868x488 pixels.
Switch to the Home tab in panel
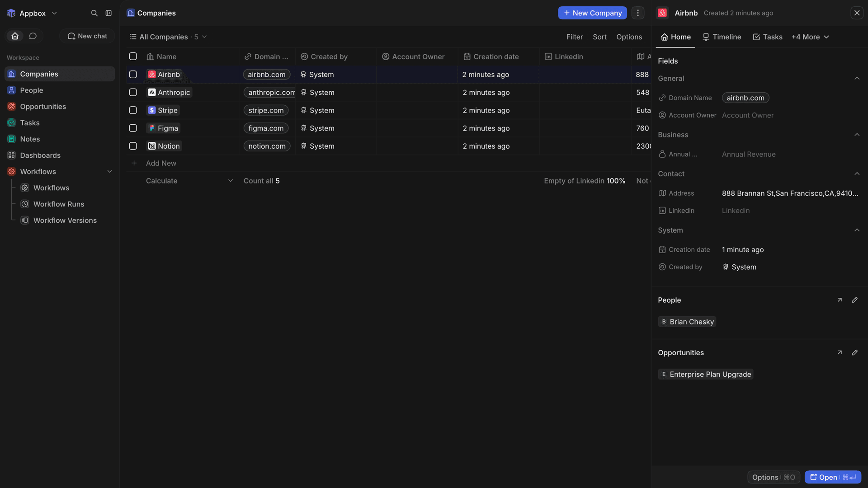675,37
